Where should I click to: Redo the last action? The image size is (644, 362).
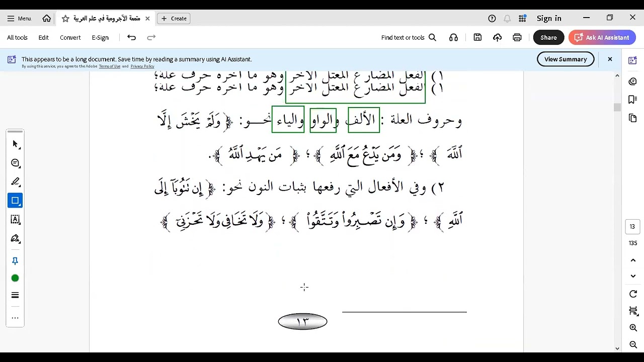[x=151, y=38]
